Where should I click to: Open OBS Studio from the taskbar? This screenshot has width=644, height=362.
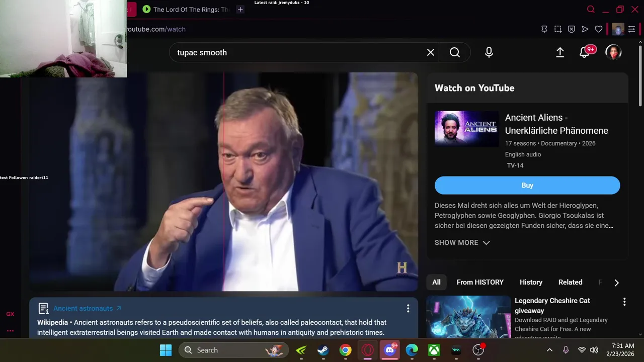(478, 350)
